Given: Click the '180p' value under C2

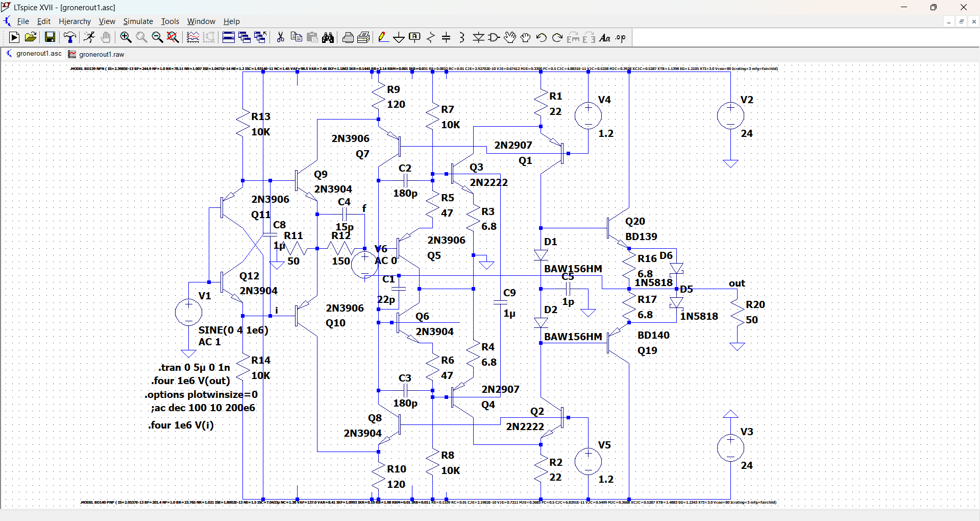Looking at the screenshot, I should coord(405,193).
